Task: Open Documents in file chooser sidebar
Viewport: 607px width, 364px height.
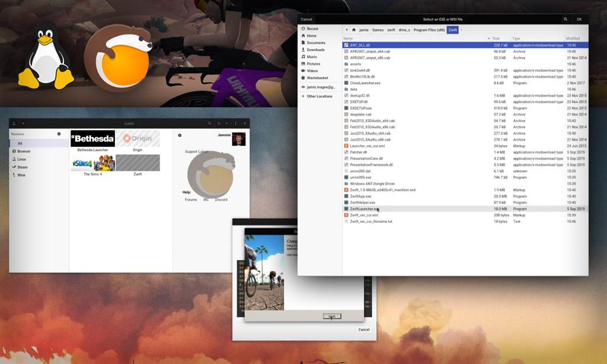Action: pos(316,43)
